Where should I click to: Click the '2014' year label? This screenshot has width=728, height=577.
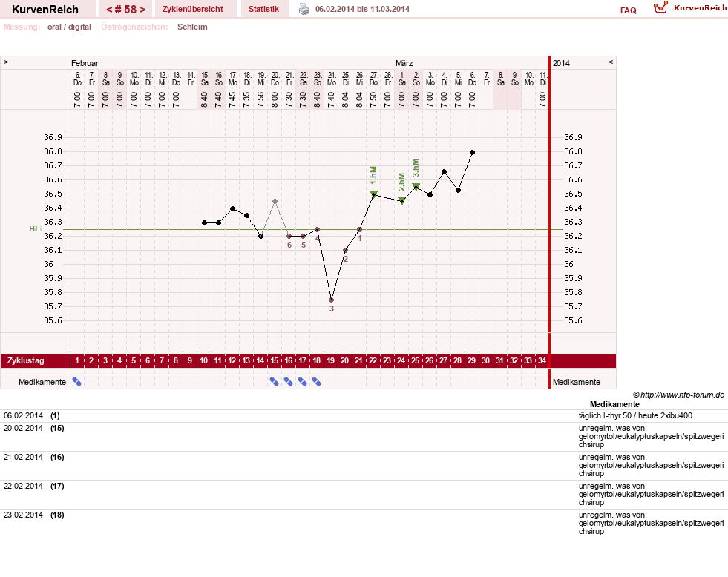tap(561, 63)
